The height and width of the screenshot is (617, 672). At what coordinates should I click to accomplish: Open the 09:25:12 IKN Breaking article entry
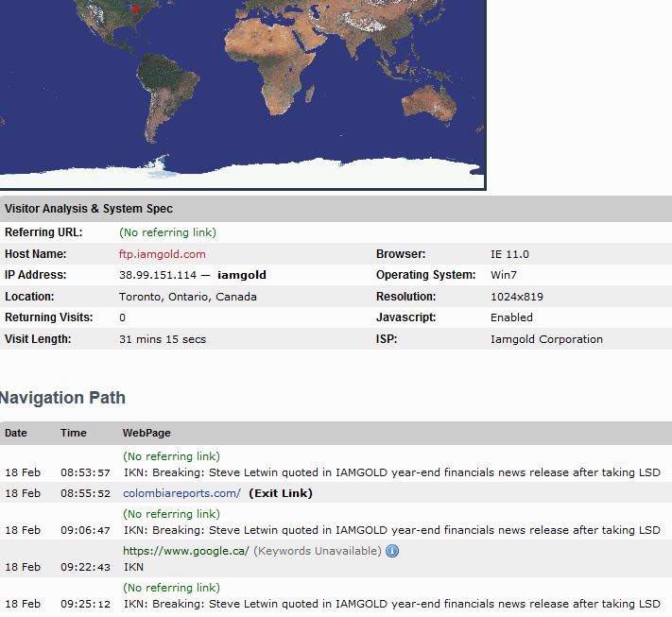(x=391, y=604)
